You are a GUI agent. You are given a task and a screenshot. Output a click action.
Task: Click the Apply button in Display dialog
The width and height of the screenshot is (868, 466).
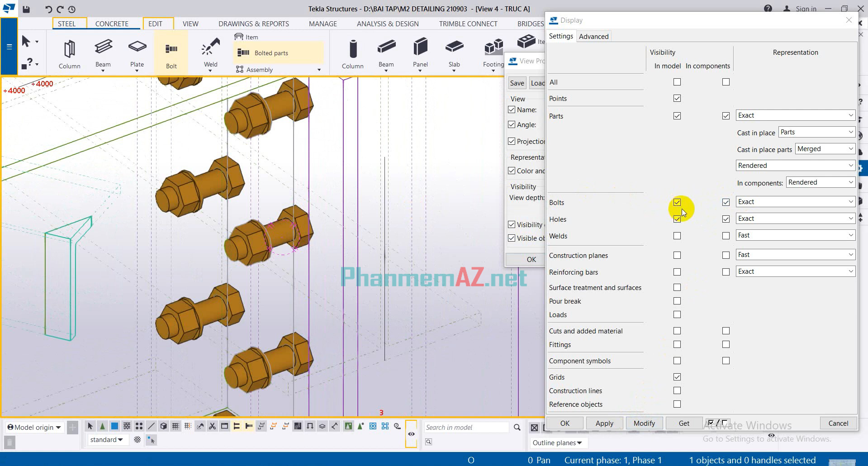click(x=604, y=423)
